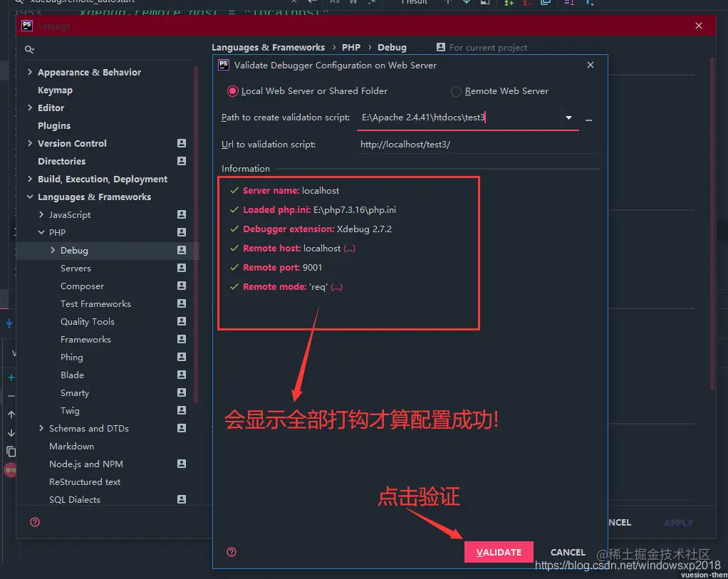Screen dimensions: 728x579
Task: Click project-level icon beside Version Control
Action: point(182,143)
